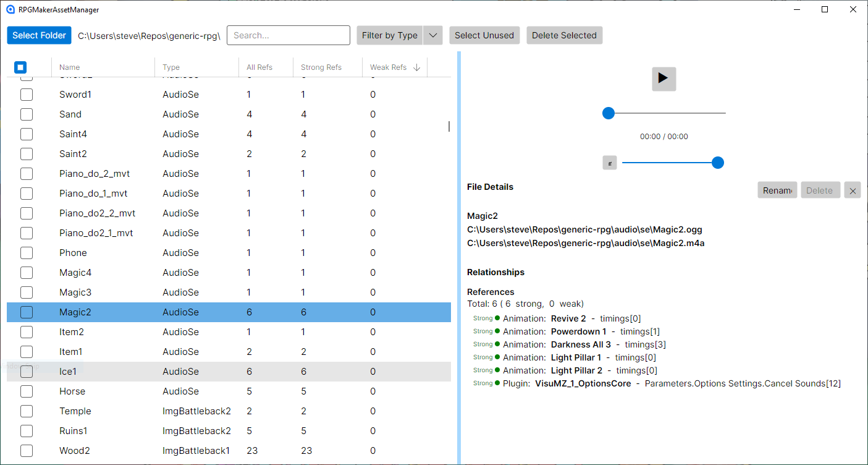The width and height of the screenshot is (868, 465).
Task: Rename the Magic2 file
Action: pyautogui.click(x=777, y=190)
